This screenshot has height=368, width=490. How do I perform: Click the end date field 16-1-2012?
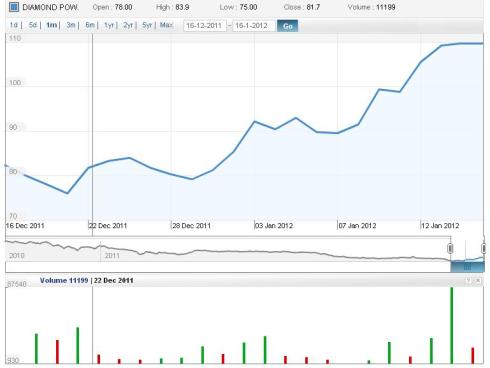pos(254,26)
